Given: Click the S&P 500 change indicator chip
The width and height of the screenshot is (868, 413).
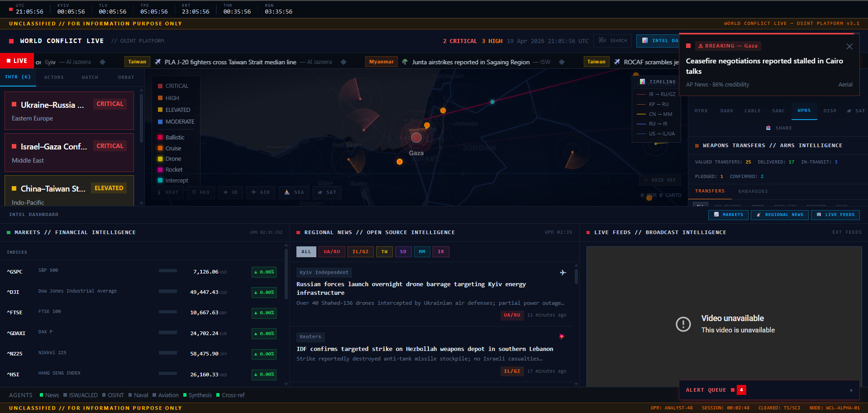Looking at the screenshot, I should click(264, 272).
